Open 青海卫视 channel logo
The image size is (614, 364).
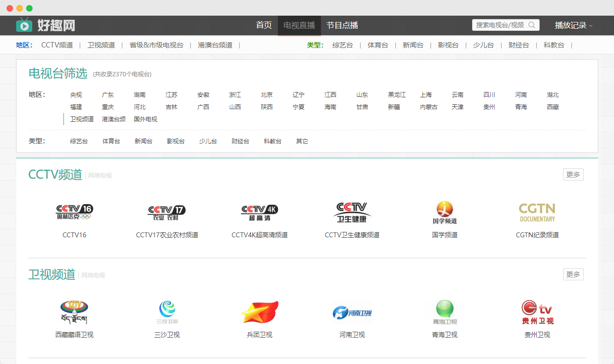point(445,312)
